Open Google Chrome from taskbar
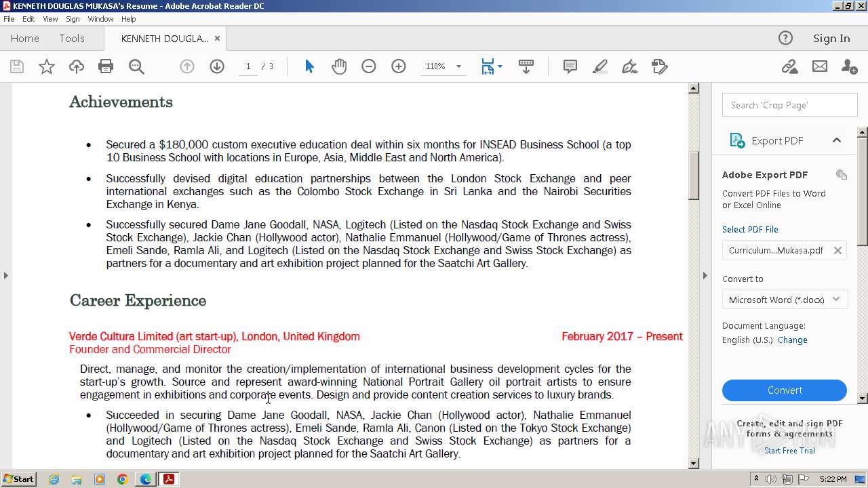Screen dimensions: 868x488 [123, 479]
